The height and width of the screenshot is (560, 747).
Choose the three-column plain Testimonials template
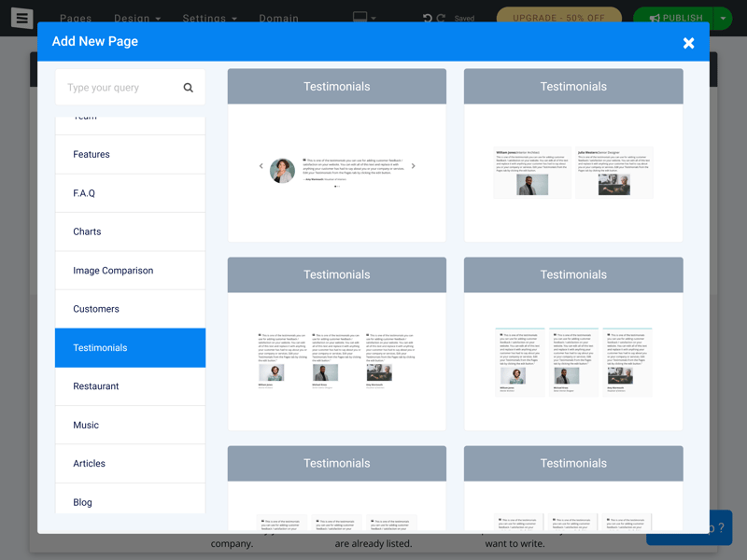(x=337, y=343)
